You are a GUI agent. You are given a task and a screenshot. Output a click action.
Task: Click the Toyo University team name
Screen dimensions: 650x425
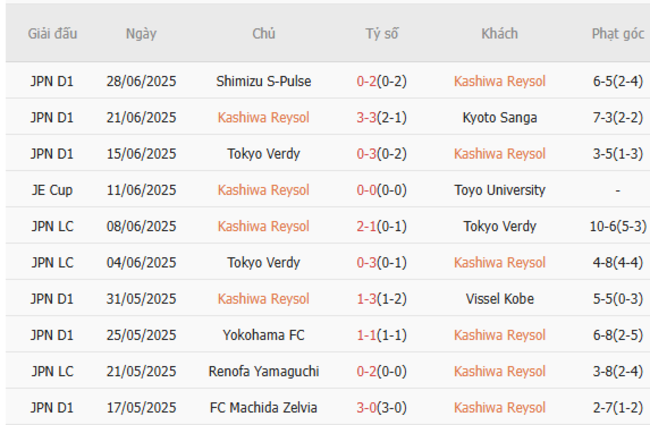pos(499,189)
